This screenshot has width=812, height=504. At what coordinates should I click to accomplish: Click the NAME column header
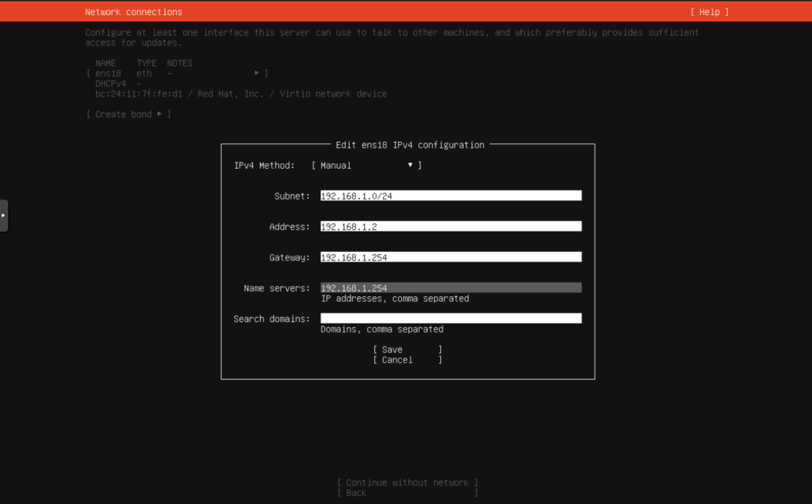tap(105, 63)
